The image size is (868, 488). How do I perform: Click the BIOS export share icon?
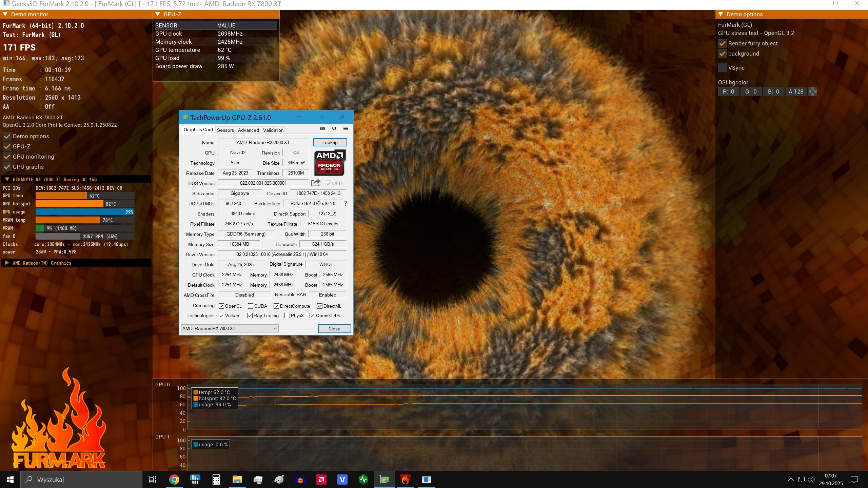coord(316,183)
